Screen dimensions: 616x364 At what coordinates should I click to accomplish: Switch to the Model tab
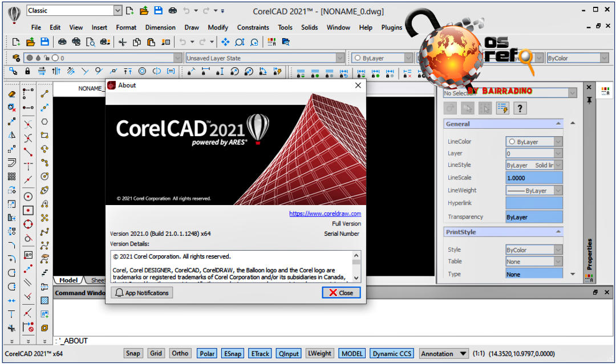click(68, 280)
